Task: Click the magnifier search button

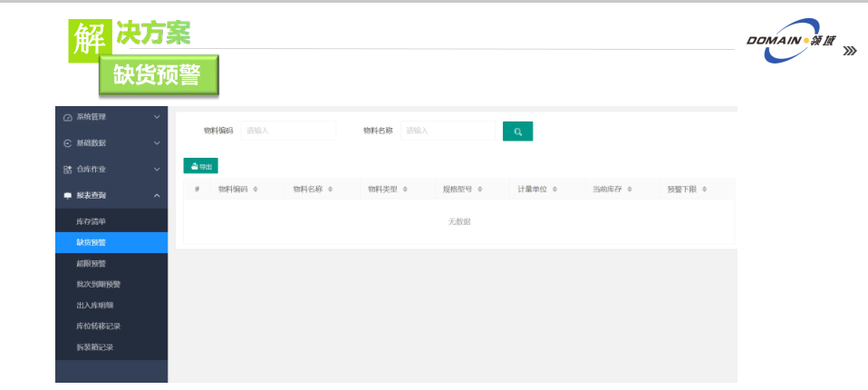Action: pyautogui.click(x=517, y=132)
